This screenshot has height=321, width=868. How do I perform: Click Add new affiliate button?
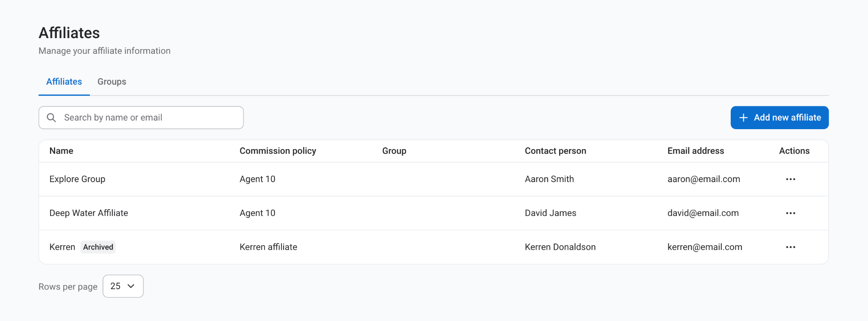pyautogui.click(x=779, y=118)
